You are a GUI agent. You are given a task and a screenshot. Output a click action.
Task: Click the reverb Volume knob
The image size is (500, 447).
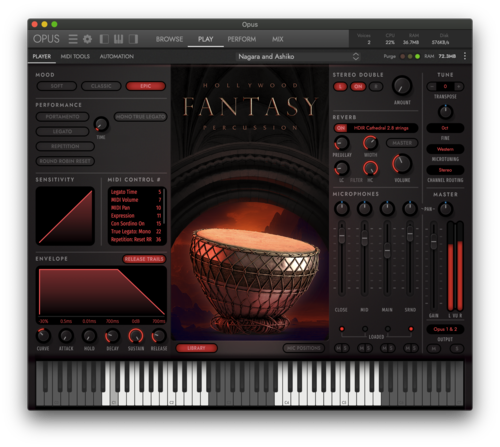[402, 164]
